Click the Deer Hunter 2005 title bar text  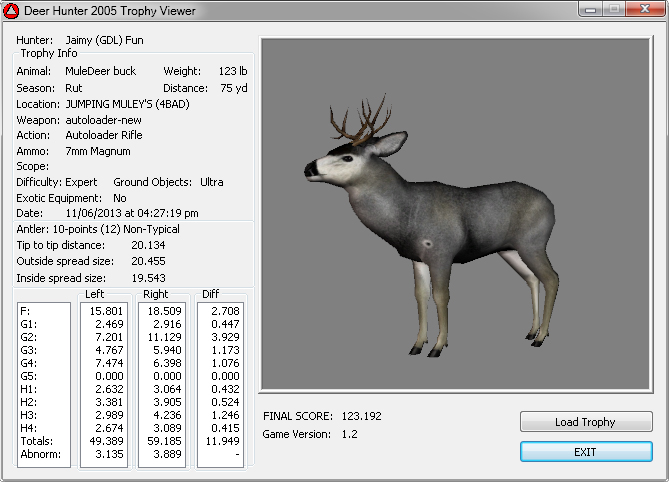(x=110, y=11)
